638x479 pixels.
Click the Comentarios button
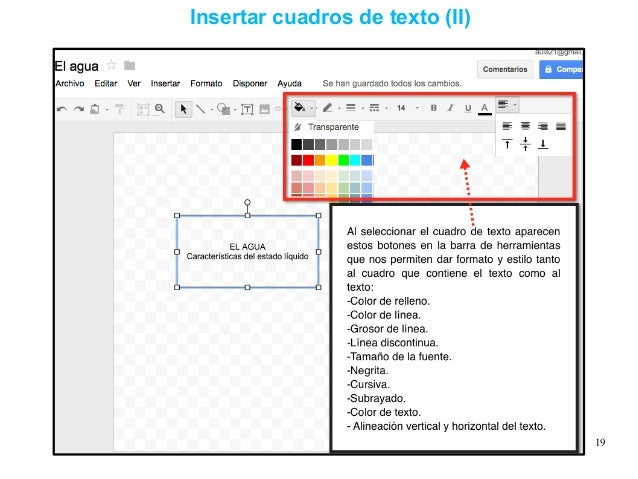click(x=505, y=70)
